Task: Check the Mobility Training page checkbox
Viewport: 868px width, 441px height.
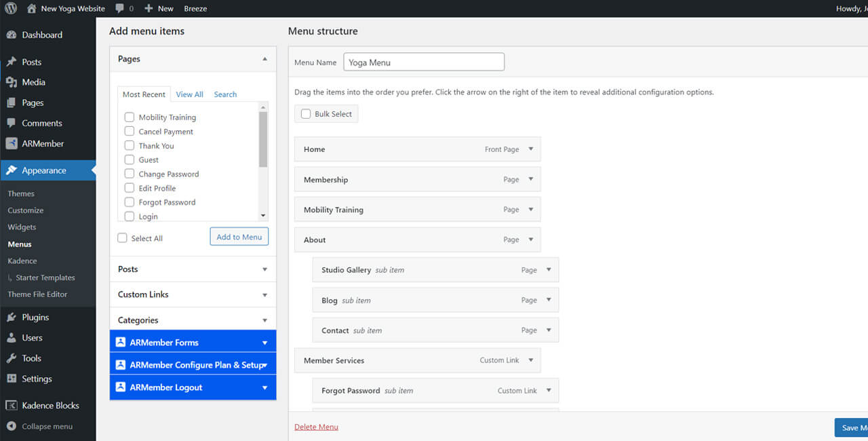Action: 130,117
